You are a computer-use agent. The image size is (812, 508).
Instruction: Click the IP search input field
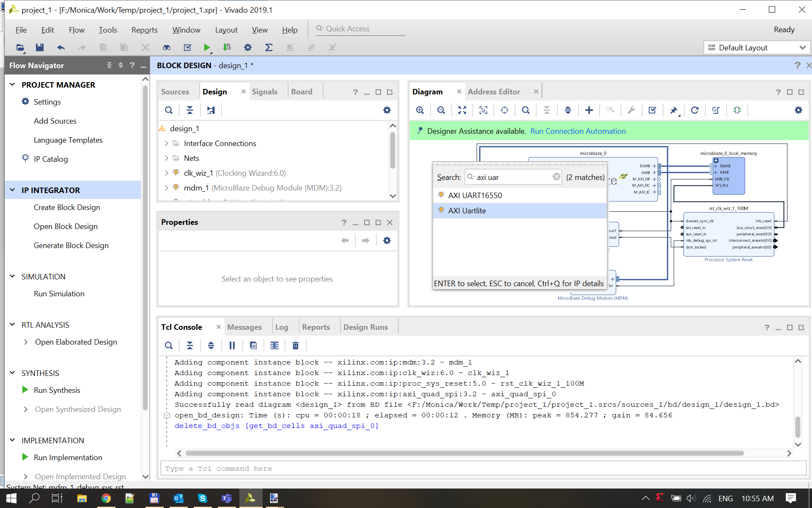coord(513,177)
